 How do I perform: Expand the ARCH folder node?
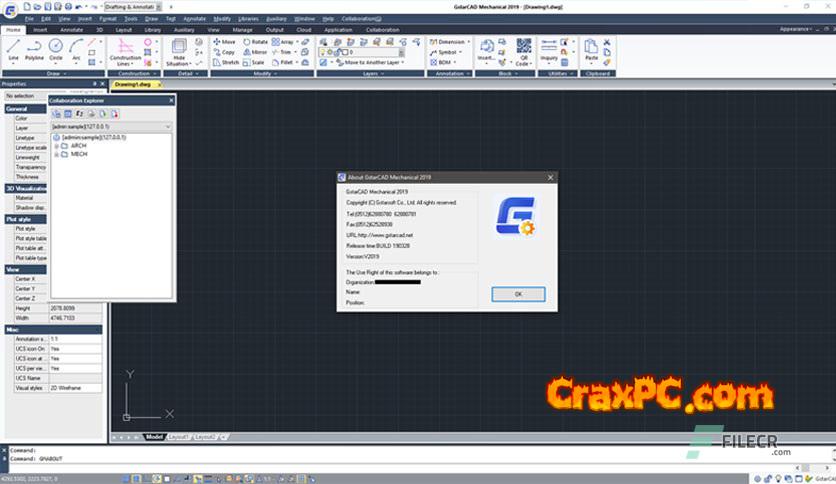pyautogui.click(x=57, y=146)
